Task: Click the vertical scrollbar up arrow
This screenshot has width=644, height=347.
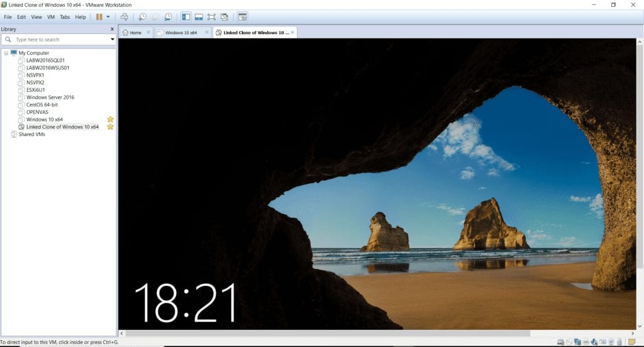Action: tap(640, 42)
